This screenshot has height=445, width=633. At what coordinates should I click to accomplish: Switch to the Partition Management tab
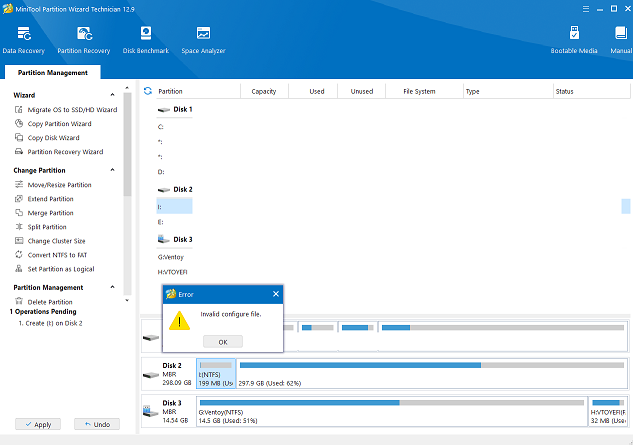51,73
